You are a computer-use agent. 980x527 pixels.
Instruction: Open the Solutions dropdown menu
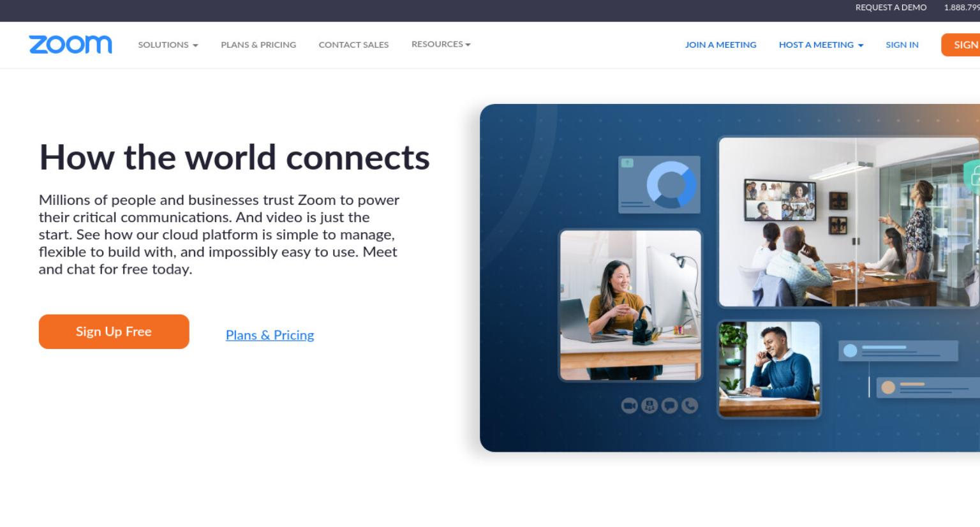coord(168,45)
